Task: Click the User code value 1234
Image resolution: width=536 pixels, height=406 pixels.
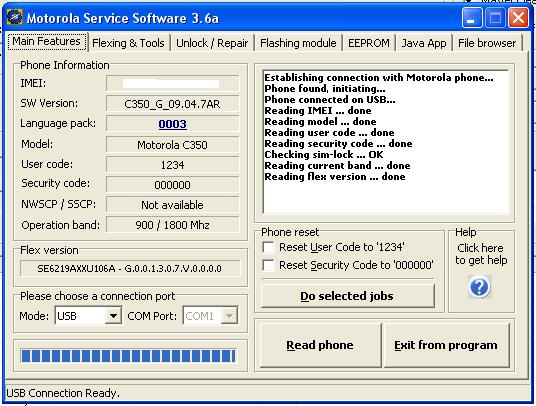Action: coord(173,165)
